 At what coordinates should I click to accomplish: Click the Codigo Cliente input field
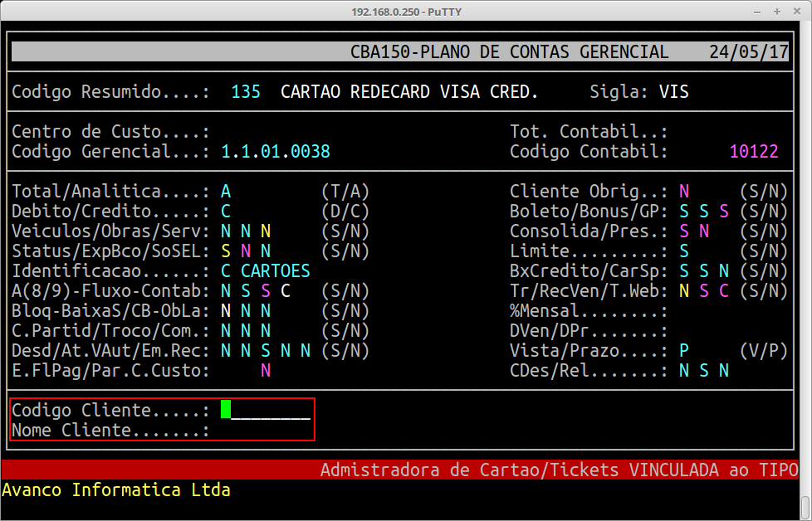click(266, 410)
